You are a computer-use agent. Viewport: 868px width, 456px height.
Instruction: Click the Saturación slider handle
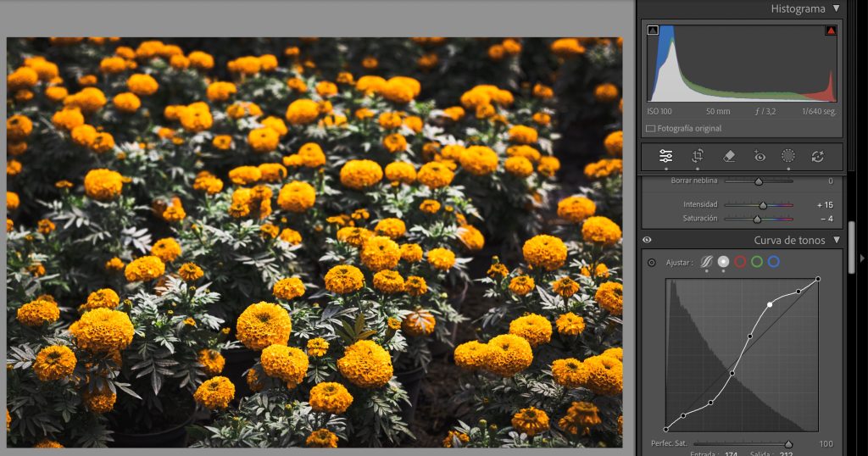click(757, 220)
